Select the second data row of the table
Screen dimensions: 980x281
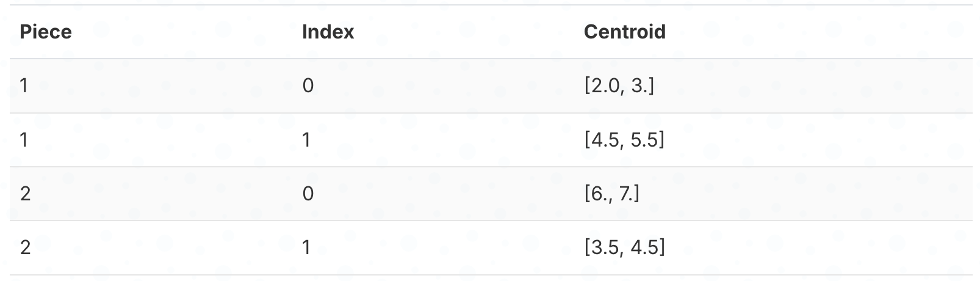tap(490, 140)
